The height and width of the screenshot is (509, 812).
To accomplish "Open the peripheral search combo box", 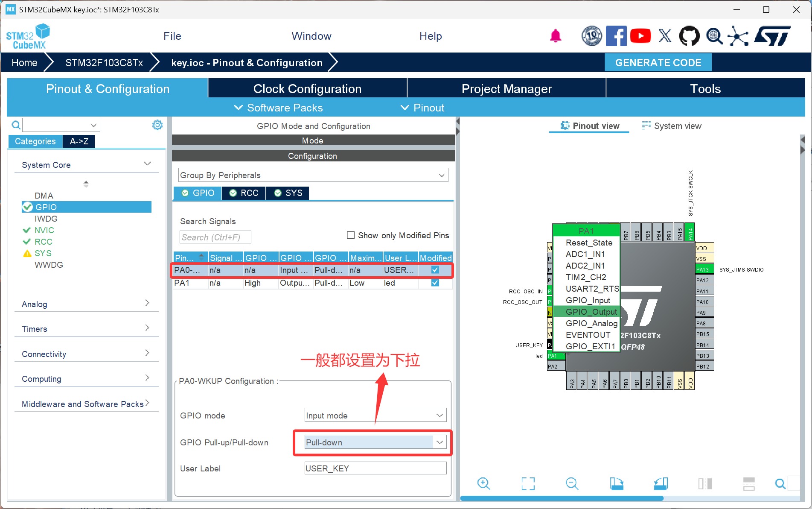I will coord(61,125).
